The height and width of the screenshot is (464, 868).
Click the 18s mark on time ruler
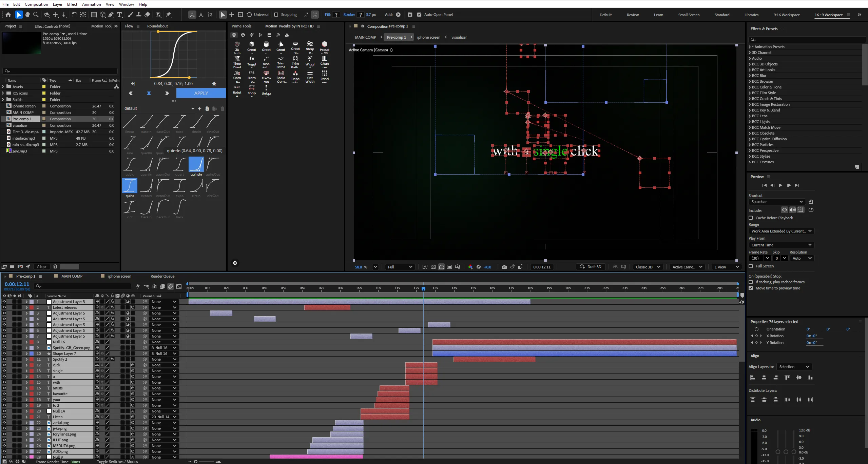530,288
